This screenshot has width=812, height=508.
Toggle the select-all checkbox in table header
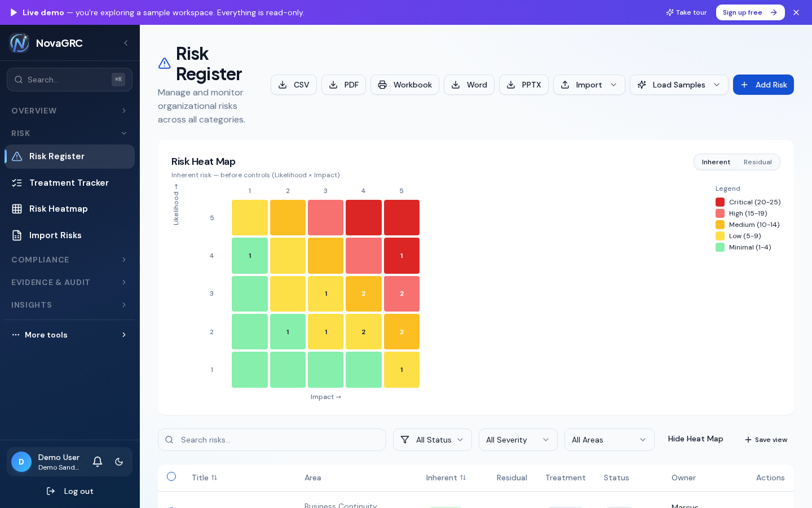171,476
